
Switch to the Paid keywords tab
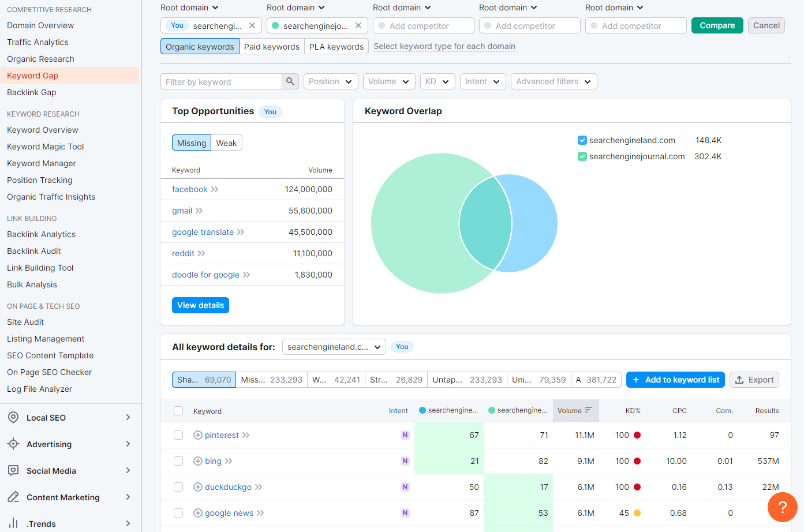272,47
